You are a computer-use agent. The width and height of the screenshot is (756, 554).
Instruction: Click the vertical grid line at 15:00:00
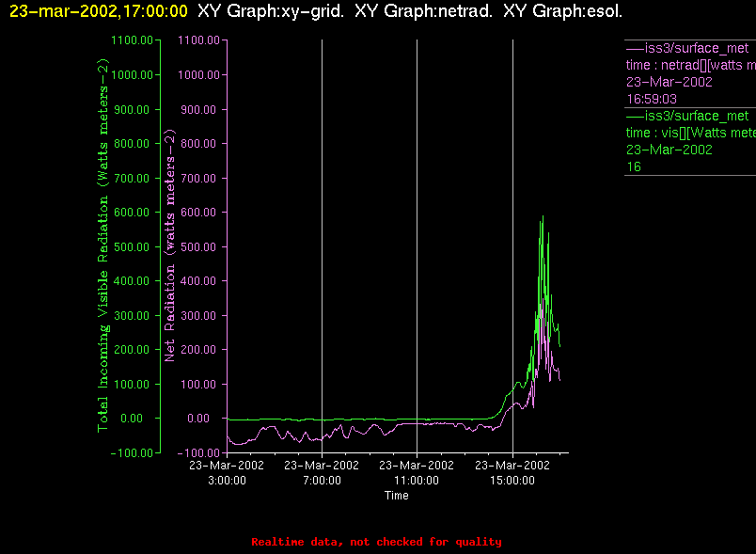(512, 245)
